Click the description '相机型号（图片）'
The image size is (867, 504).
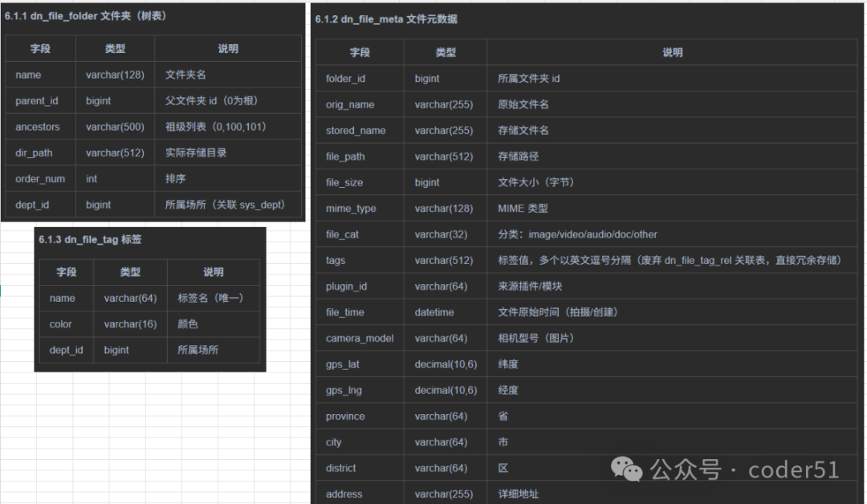[x=535, y=338]
